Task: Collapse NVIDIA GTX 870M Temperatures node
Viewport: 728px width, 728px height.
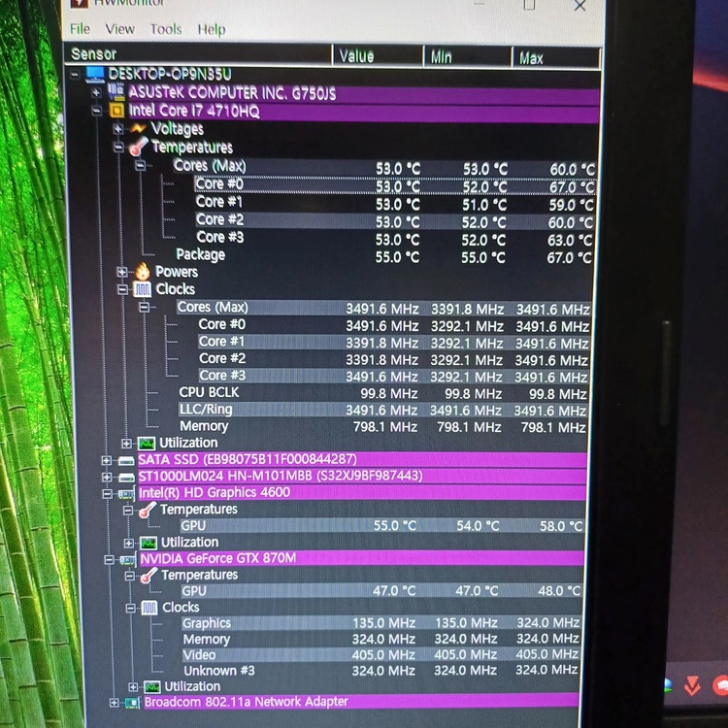Action: click(x=129, y=577)
